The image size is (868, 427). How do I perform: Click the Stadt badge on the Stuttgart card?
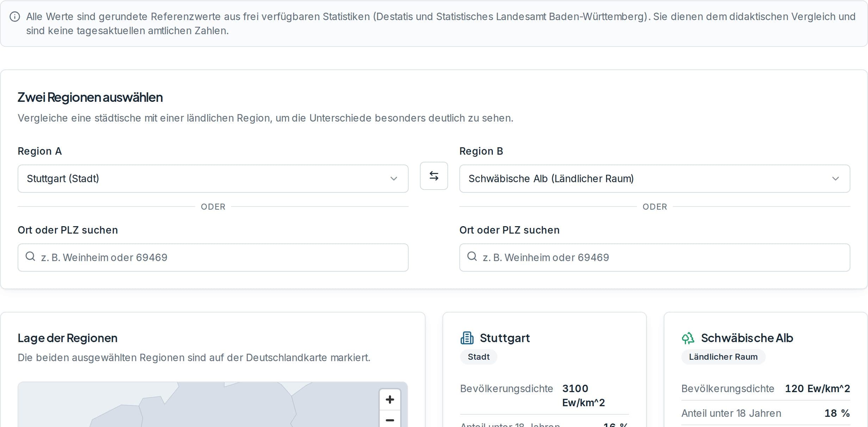click(479, 357)
